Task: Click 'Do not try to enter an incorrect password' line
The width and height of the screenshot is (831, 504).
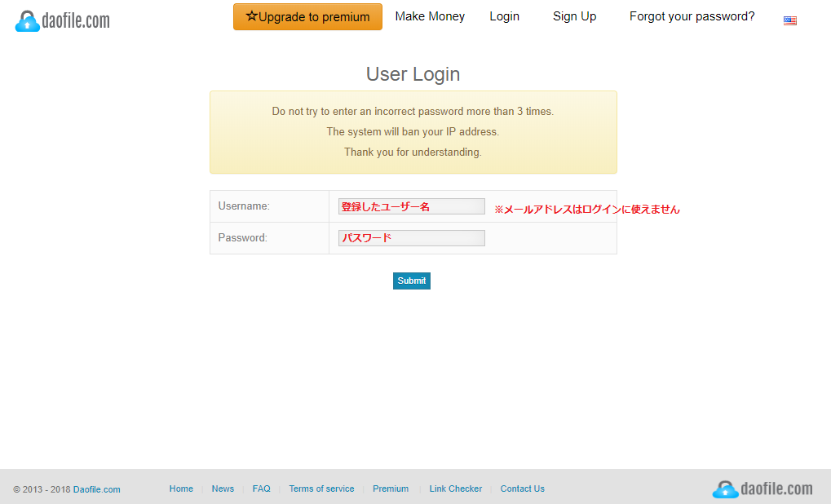Action: [x=413, y=111]
